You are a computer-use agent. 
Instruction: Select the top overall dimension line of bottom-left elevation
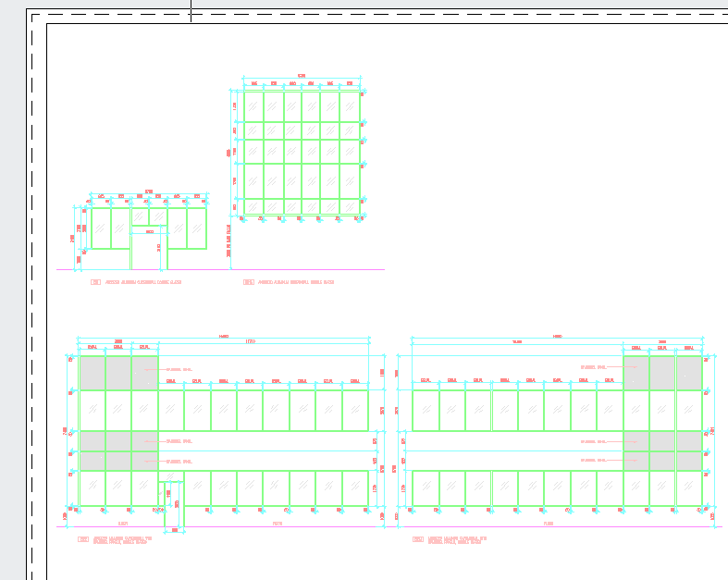pyautogui.click(x=224, y=338)
